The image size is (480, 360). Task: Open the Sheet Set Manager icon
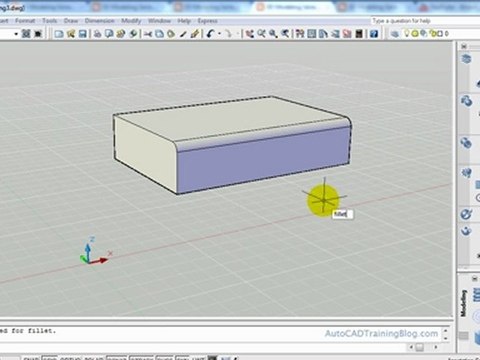click(335, 34)
